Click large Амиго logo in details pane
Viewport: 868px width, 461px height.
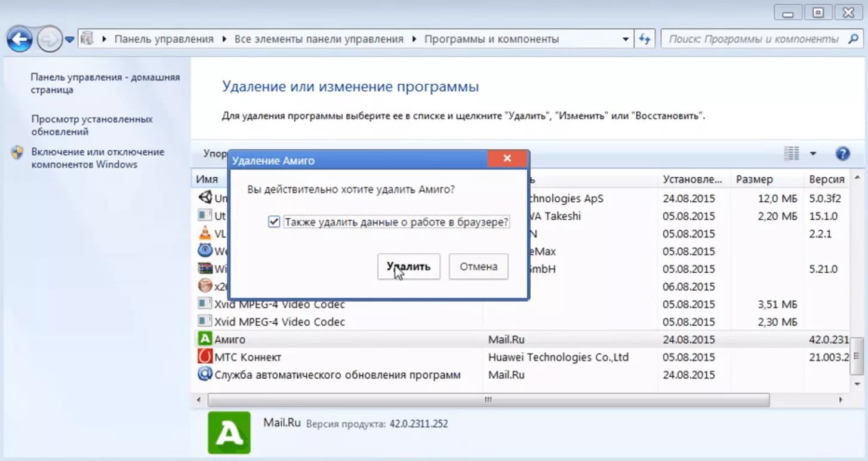[229, 432]
